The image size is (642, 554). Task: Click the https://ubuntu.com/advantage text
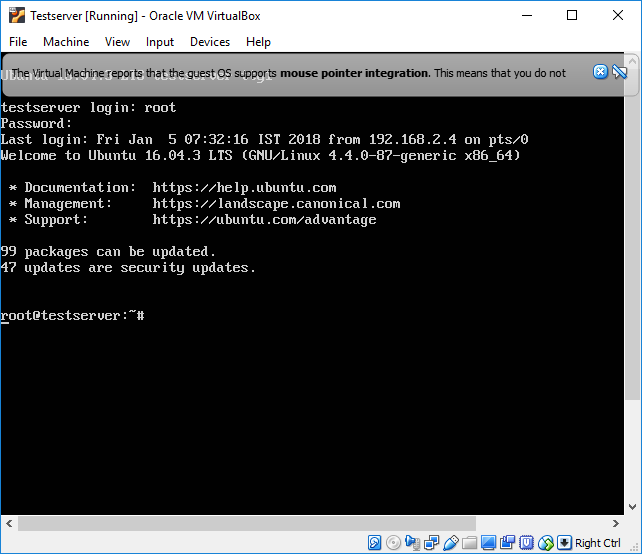click(264, 219)
